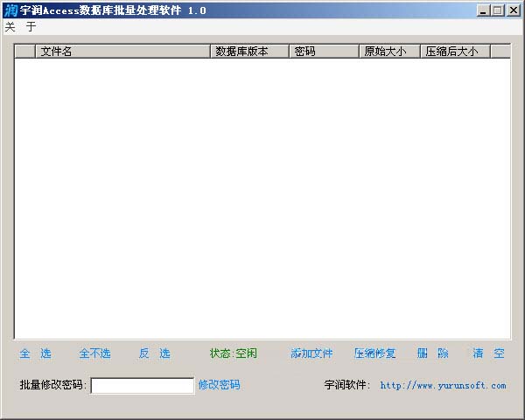The width and height of the screenshot is (525, 420).
Task: Open the 关于 menu
Action: click(x=20, y=27)
